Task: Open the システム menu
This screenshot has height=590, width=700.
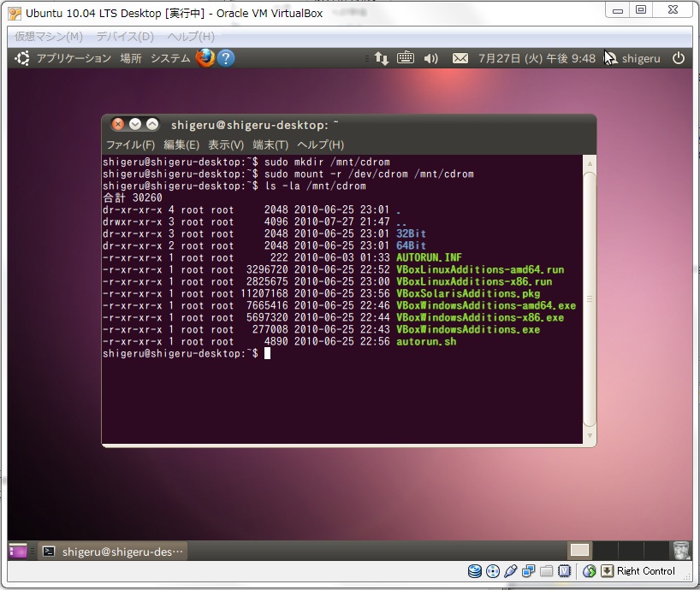Action: click(170, 58)
